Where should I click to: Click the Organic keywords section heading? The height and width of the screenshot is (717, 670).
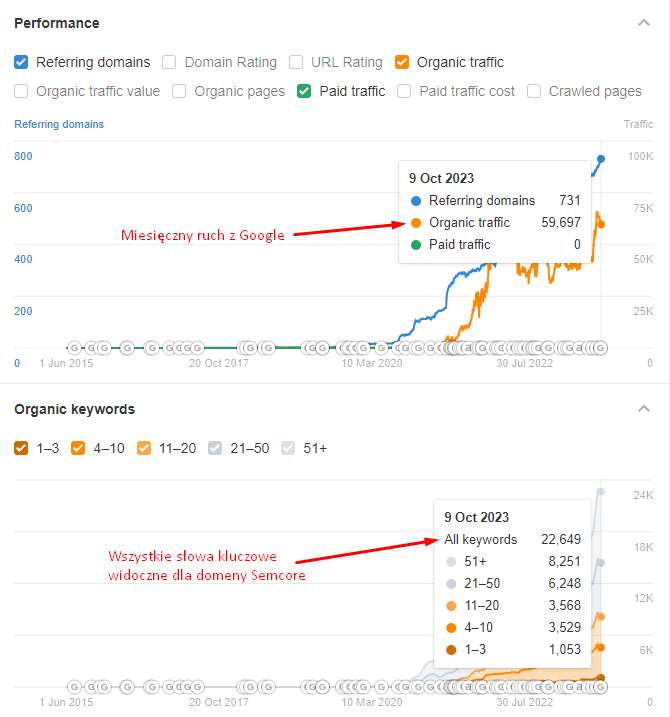click(x=75, y=409)
